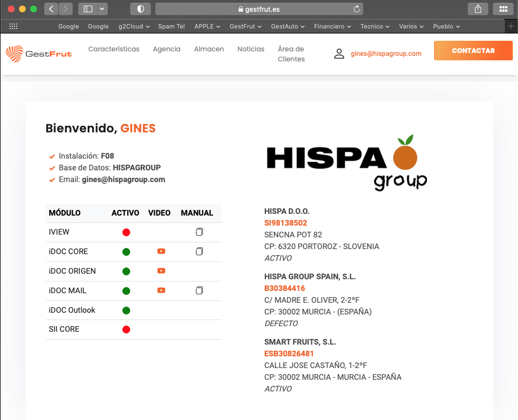Open the iDOC MAIL video icon
Image resolution: width=518 pixels, height=420 pixels.
click(161, 290)
